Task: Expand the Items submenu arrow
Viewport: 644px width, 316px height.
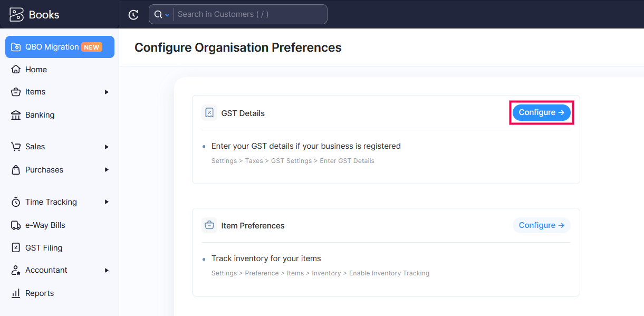Action: coord(107,92)
